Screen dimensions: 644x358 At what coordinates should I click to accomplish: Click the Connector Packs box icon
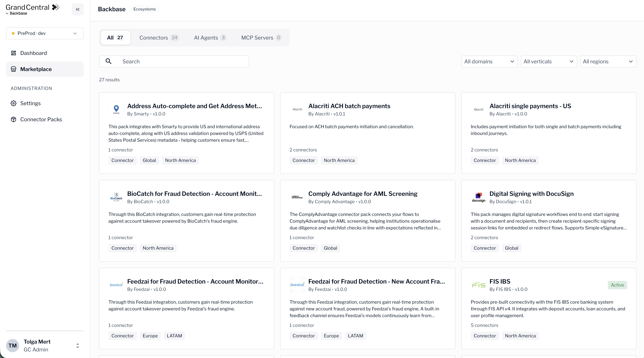coord(14,119)
